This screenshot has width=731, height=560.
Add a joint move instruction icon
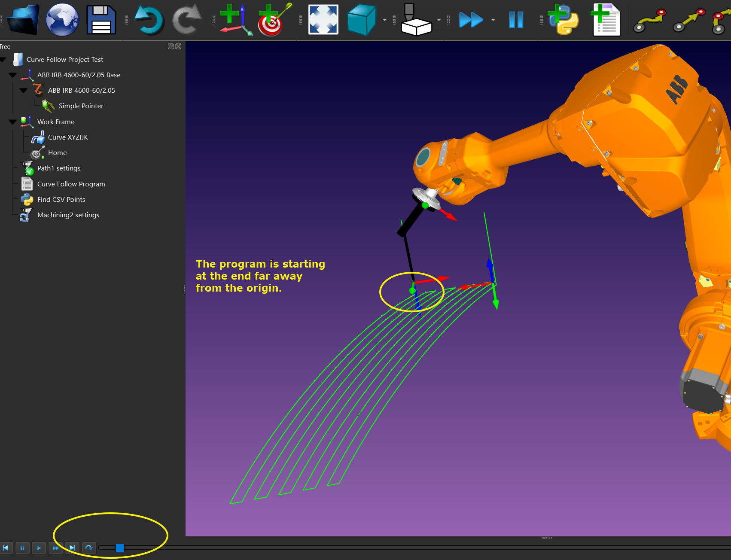coord(649,21)
